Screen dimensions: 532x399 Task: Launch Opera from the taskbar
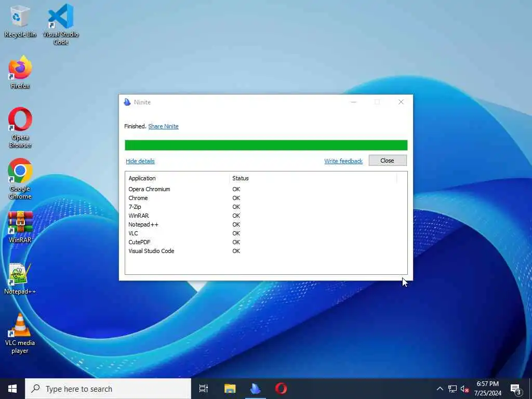tap(281, 389)
